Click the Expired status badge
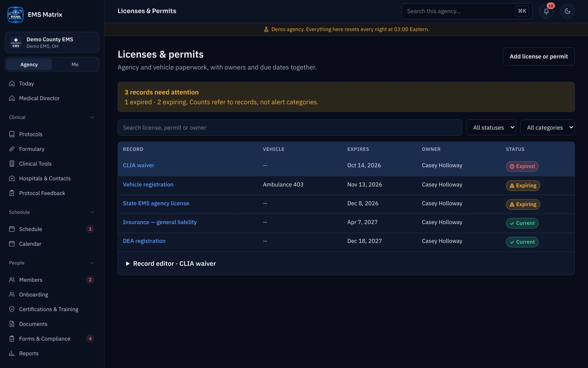Viewport: 588px width, 368px height. pos(522,166)
